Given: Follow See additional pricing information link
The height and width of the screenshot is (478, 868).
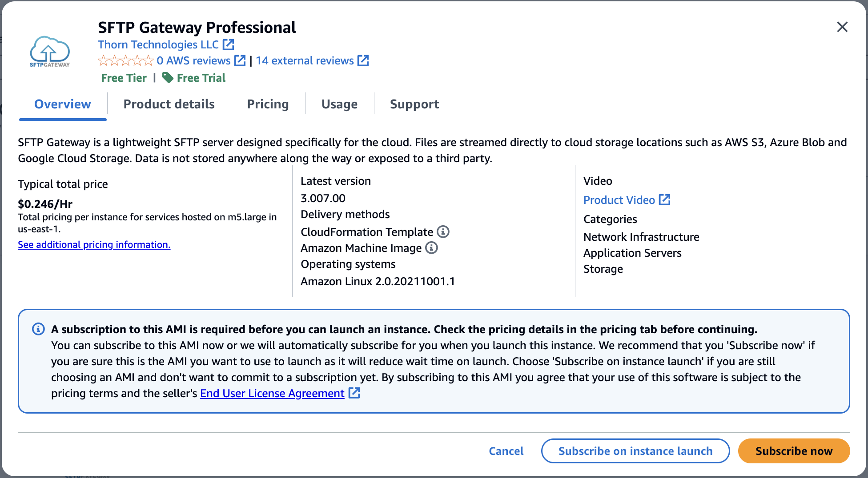Looking at the screenshot, I should click(x=94, y=244).
